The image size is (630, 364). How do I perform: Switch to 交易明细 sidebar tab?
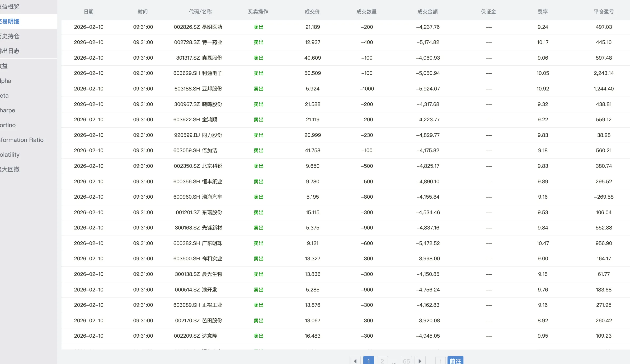click(x=11, y=21)
